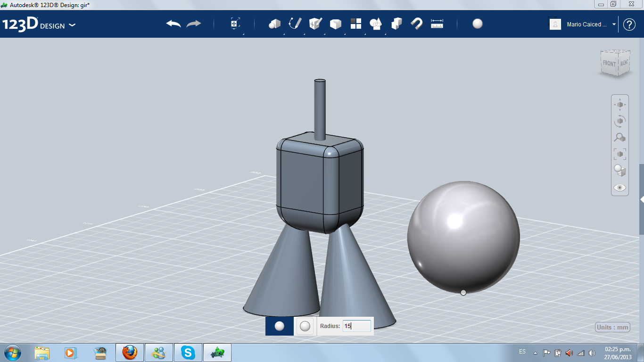Open Skype from the taskbar
This screenshot has width=644, height=362.
pos(189,353)
